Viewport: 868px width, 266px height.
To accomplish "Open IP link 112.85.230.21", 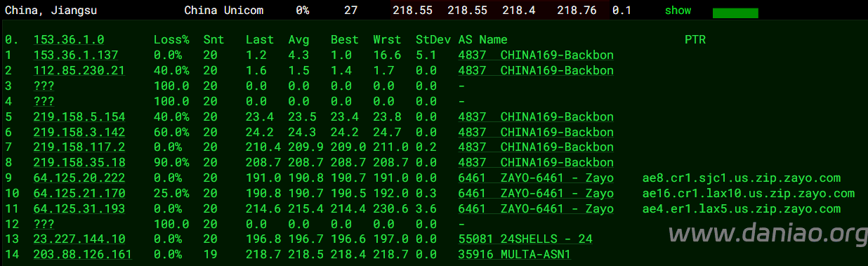I will [x=79, y=70].
